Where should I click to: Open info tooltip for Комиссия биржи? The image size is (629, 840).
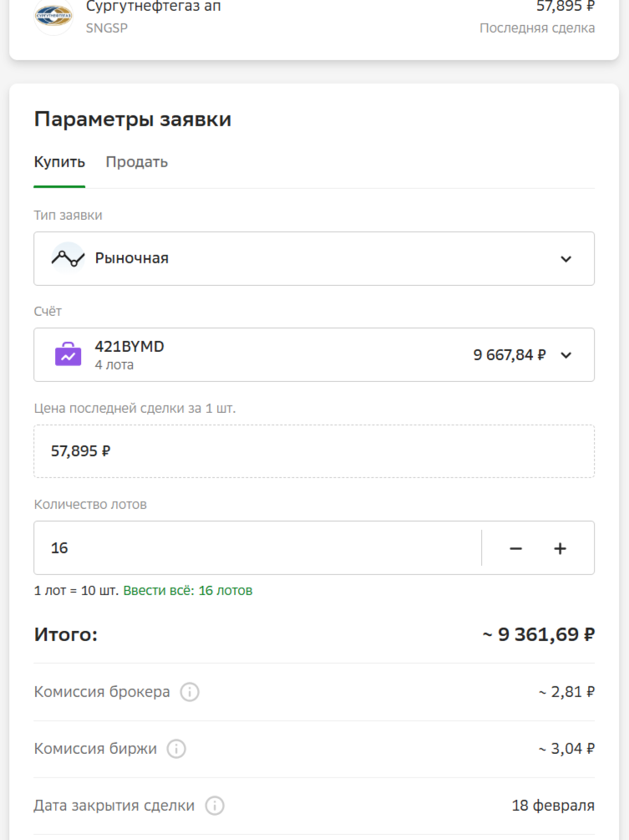point(175,749)
